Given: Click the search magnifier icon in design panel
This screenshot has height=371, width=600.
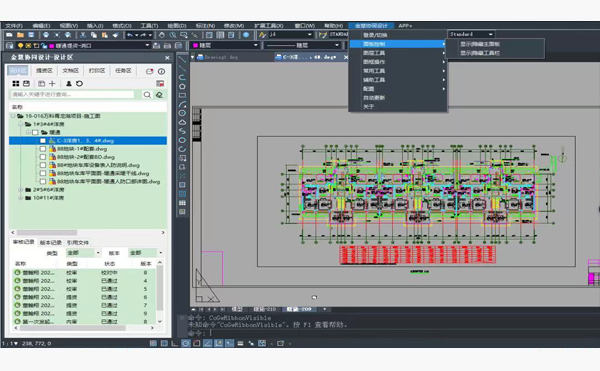Looking at the screenshot, I should pos(147,94).
